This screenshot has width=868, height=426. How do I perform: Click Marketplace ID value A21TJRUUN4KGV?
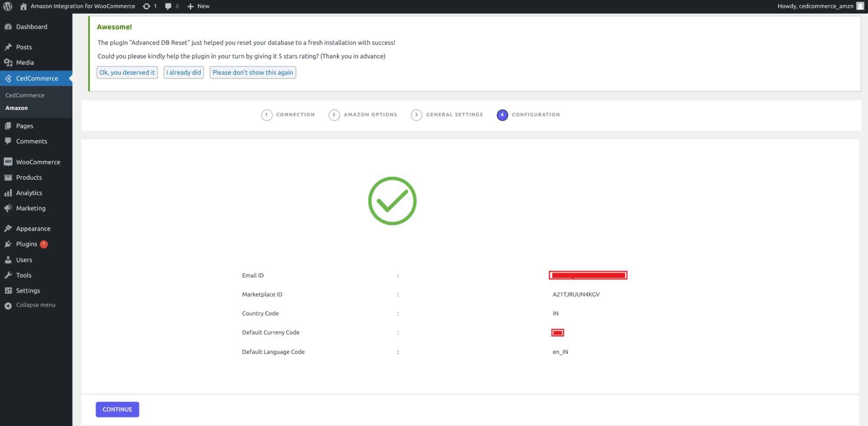coord(576,294)
